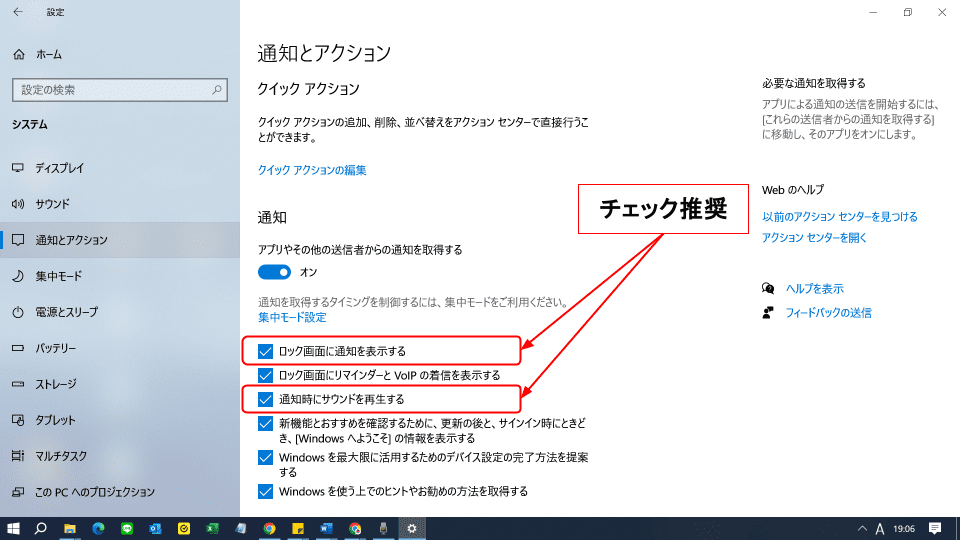960x540 pixels.
Task: Open the Home page in sidebar
Action: 48,54
